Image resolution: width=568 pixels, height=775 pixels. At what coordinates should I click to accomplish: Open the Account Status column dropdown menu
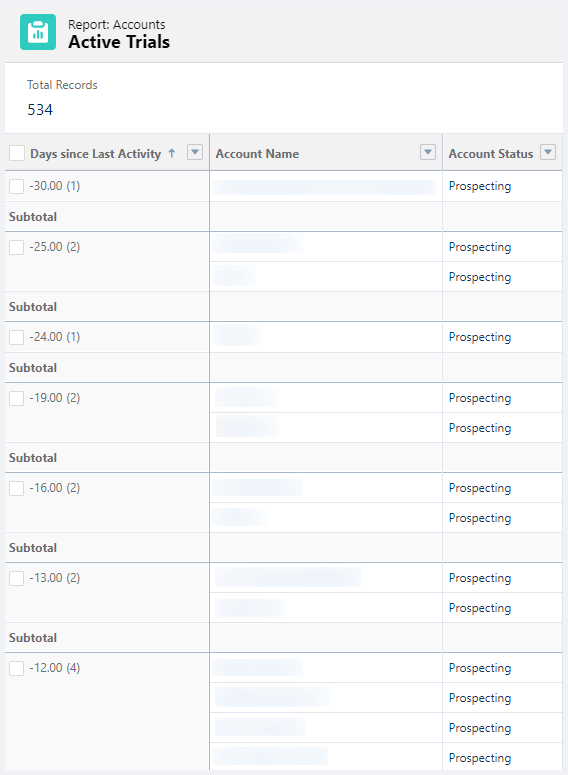point(548,152)
